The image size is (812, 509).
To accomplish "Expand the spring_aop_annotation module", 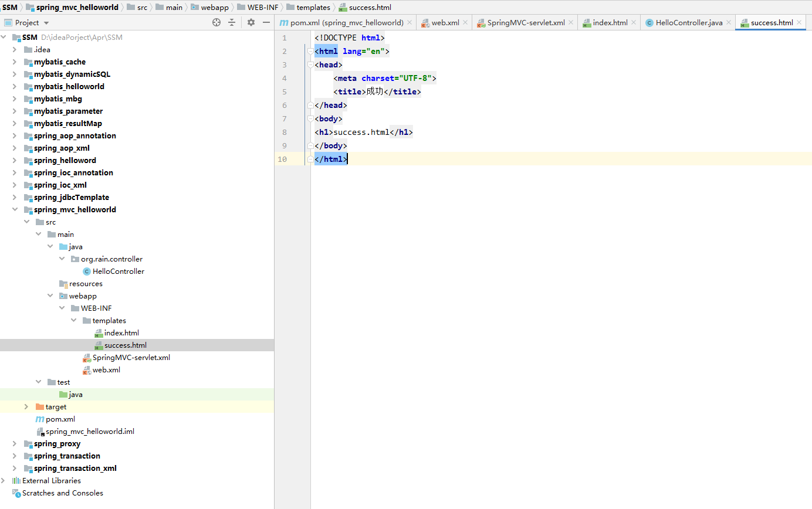I will pos(15,135).
